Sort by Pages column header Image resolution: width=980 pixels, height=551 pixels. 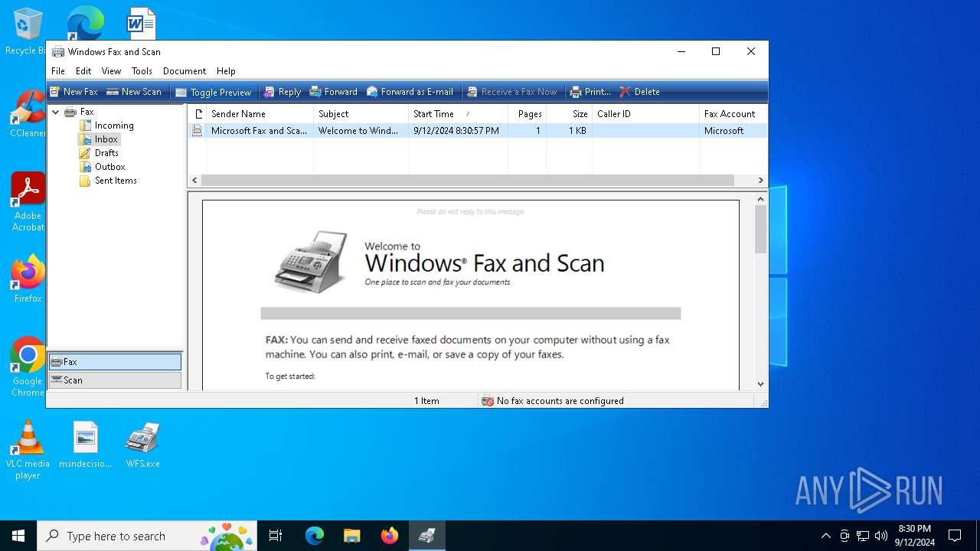point(527,114)
